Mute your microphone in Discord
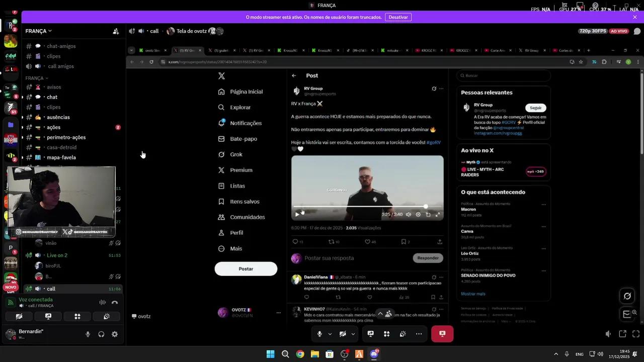The image size is (644, 362). 87,334
